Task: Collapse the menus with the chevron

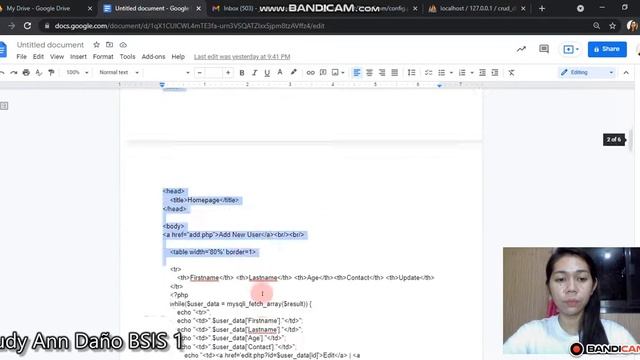Action: (626, 73)
